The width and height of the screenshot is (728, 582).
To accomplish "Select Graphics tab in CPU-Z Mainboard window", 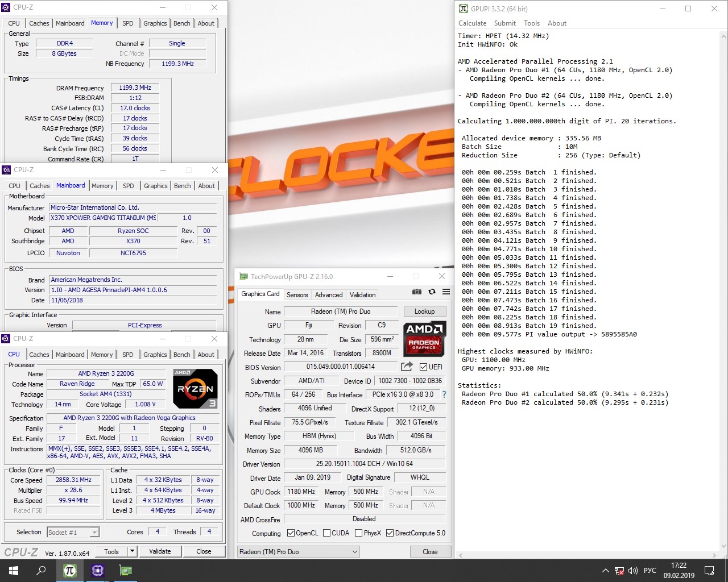I will pos(155,186).
